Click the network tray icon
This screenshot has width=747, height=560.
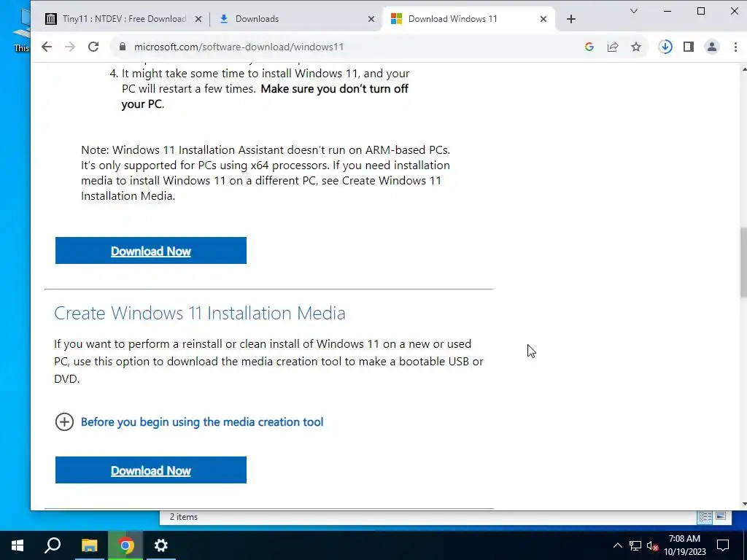pos(635,545)
